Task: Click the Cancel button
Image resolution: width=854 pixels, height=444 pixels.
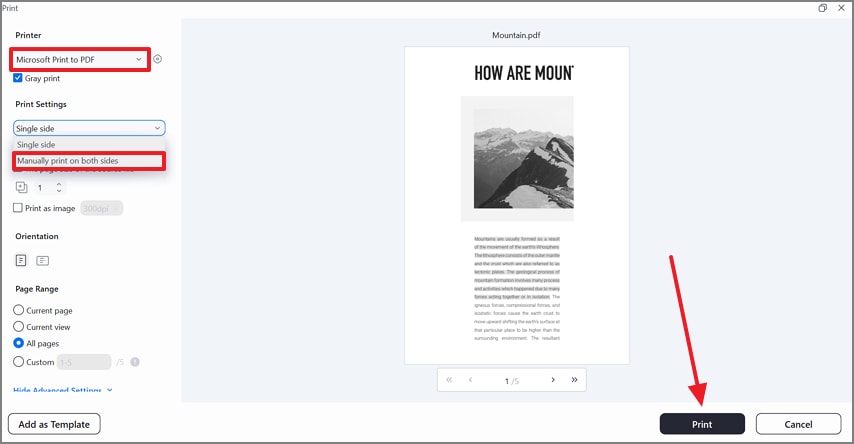Action: click(x=798, y=424)
